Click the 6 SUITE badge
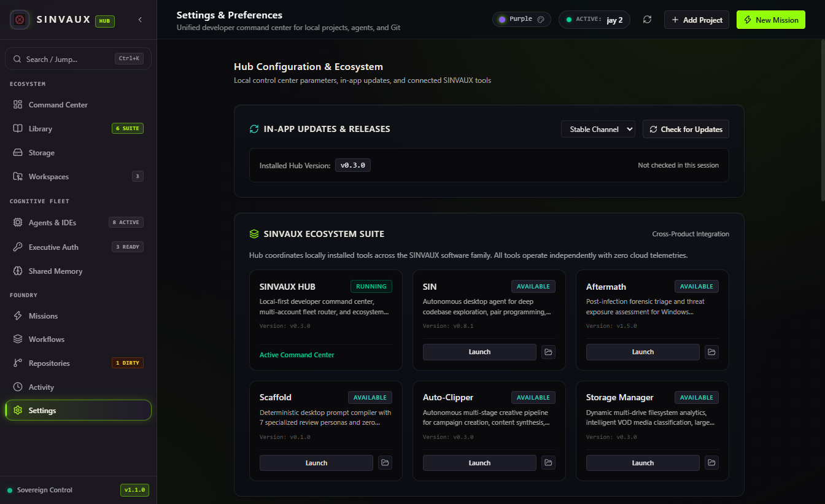This screenshot has width=825, height=504. [128, 129]
